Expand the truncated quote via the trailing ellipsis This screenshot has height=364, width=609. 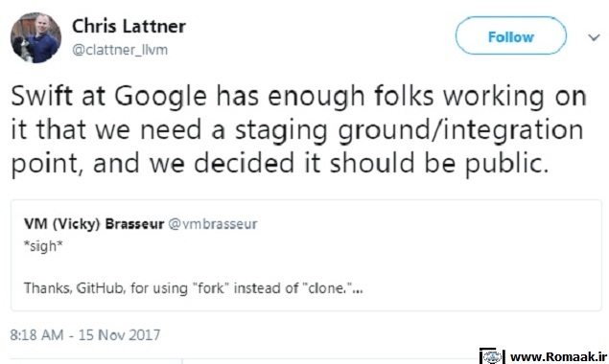358,289
